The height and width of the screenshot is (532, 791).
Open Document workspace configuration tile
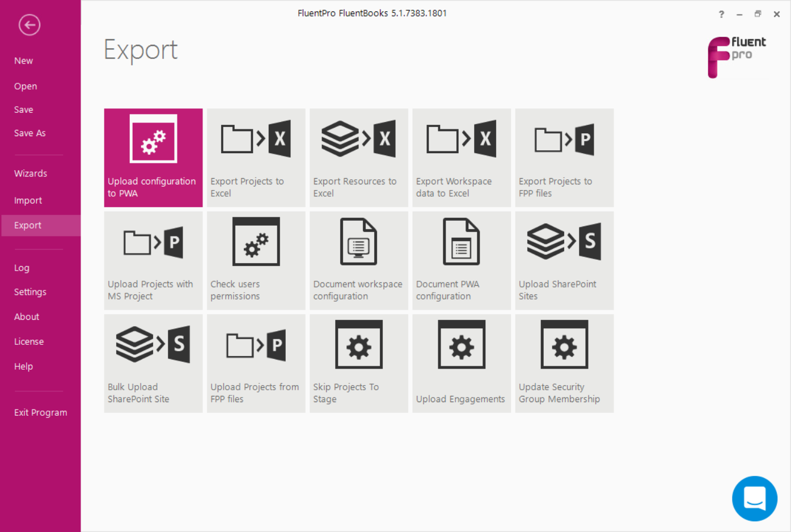359,260
